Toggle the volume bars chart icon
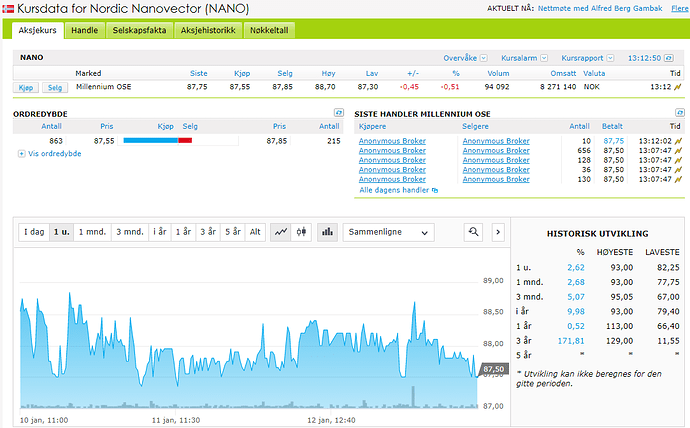 tap(327, 232)
